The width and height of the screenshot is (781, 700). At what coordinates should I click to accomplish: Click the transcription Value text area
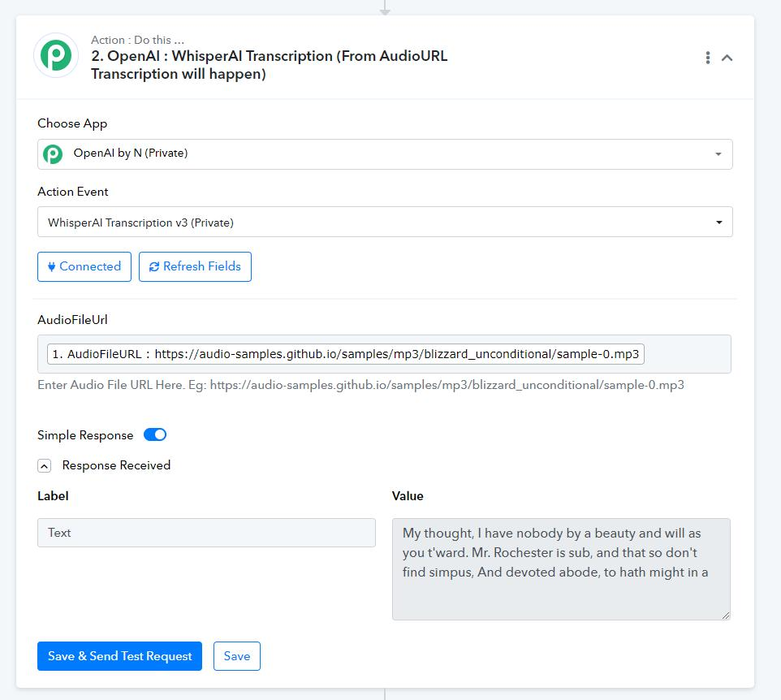pyautogui.click(x=561, y=569)
